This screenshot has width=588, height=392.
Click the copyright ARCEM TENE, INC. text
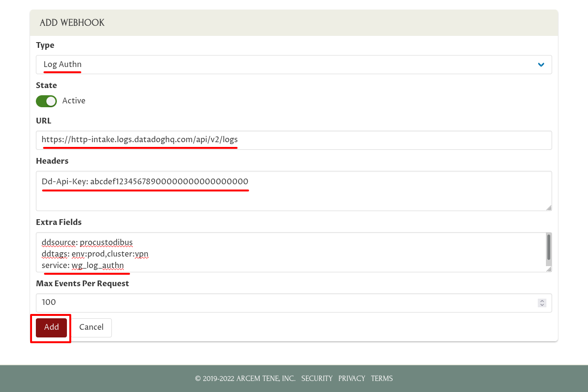click(x=245, y=379)
